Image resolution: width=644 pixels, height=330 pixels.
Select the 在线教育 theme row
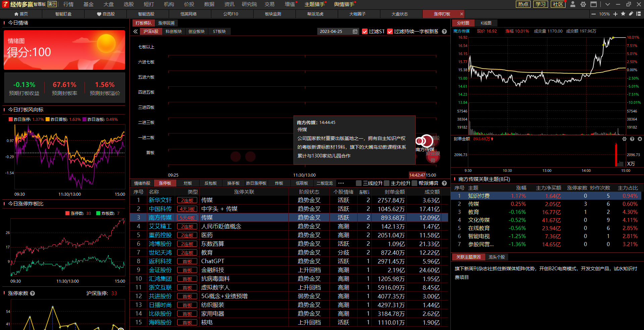tap(546, 228)
